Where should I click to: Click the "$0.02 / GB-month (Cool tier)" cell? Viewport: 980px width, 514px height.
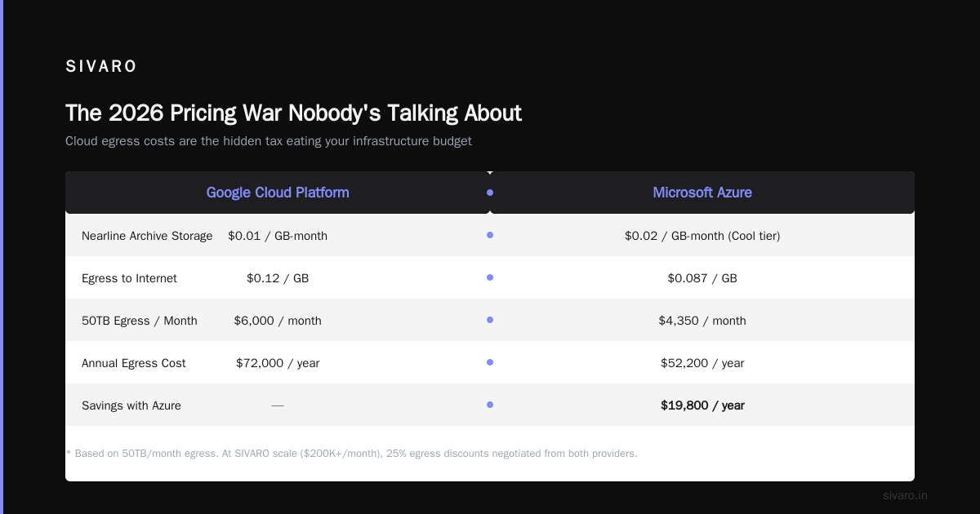coord(702,236)
